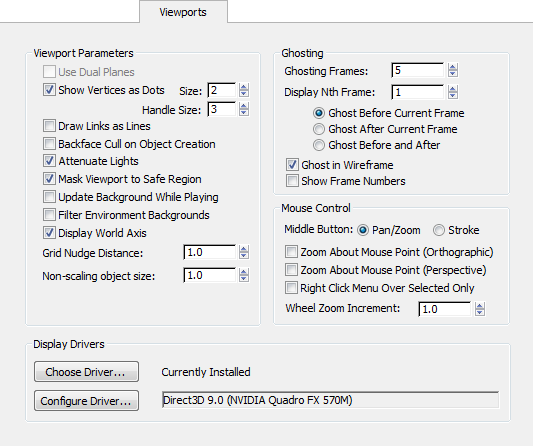Decrease Display Nth Frame spinner
The image size is (533, 446).
click(452, 96)
